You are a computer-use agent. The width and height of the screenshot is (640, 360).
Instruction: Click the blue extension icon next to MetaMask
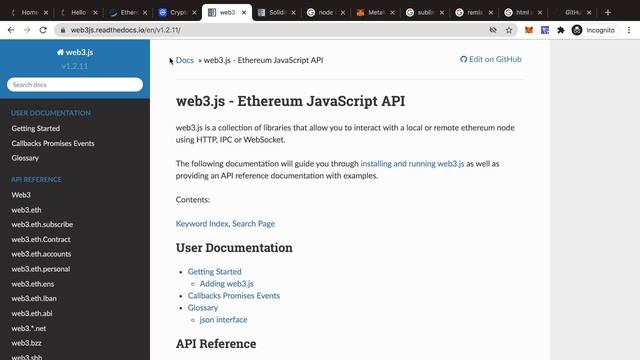point(545,30)
